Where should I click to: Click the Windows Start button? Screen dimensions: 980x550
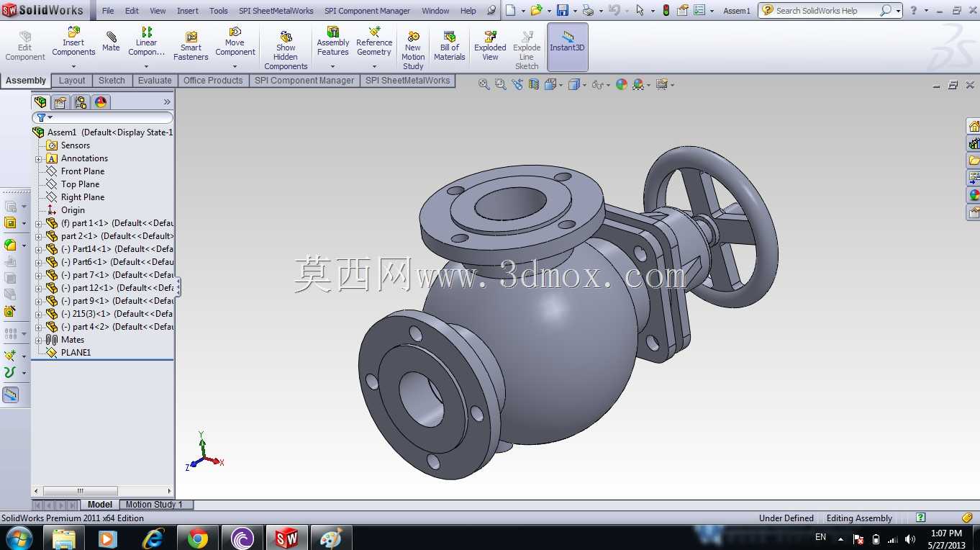click(x=19, y=538)
